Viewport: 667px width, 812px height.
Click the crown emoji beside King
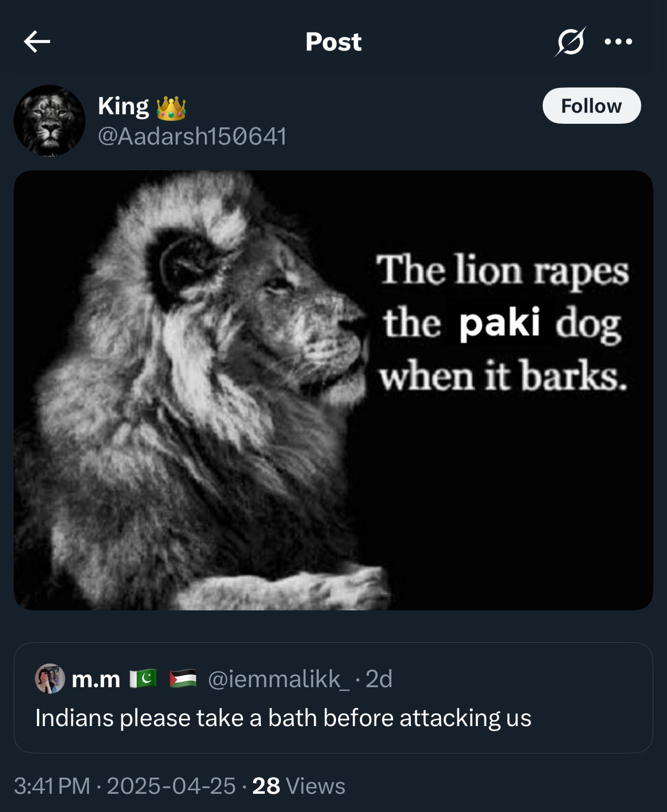pyautogui.click(x=171, y=108)
